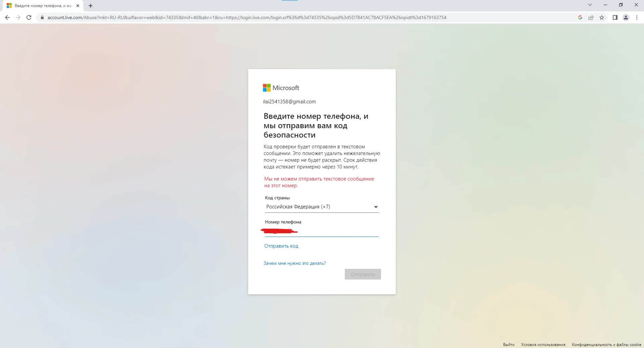This screenshot has height=348, width=644.
Task: Click 'Выйти' in the footer
Action: point(508,345)
